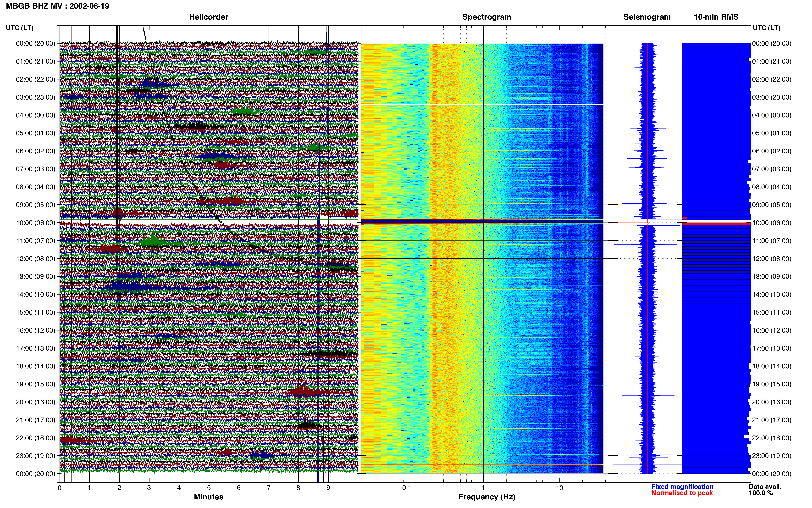Click the 10 tick on the frequency axis
The height and width of the screenshot is (508, 812).
(x=559, y=487)
